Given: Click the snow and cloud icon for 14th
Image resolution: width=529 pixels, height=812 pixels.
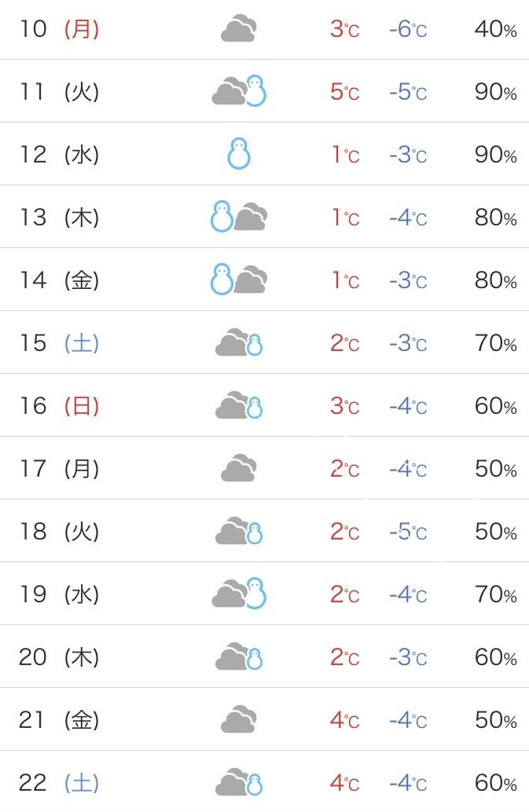Looking at the screenshot, I should 239,280.
